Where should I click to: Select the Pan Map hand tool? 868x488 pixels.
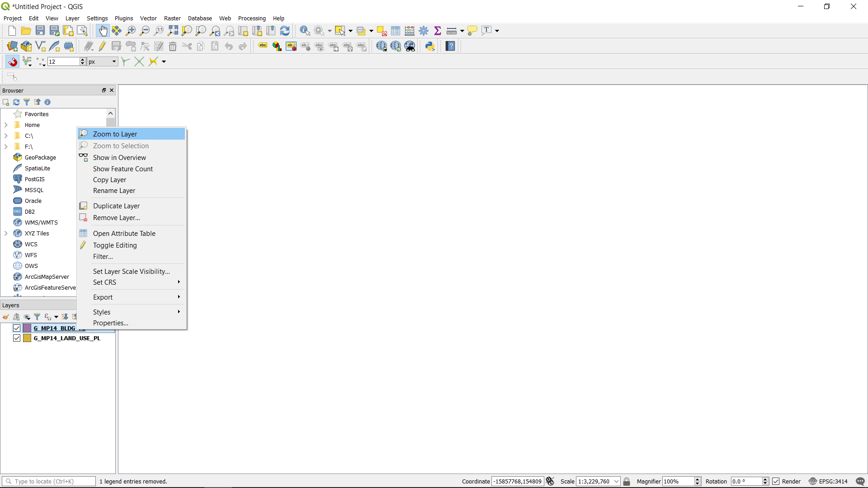(103, 31)
